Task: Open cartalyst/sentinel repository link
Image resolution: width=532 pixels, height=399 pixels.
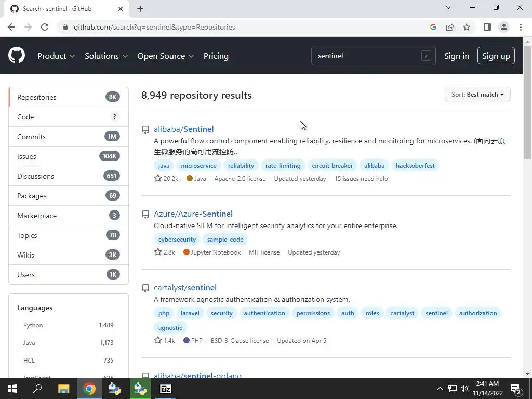Action: 185,287
